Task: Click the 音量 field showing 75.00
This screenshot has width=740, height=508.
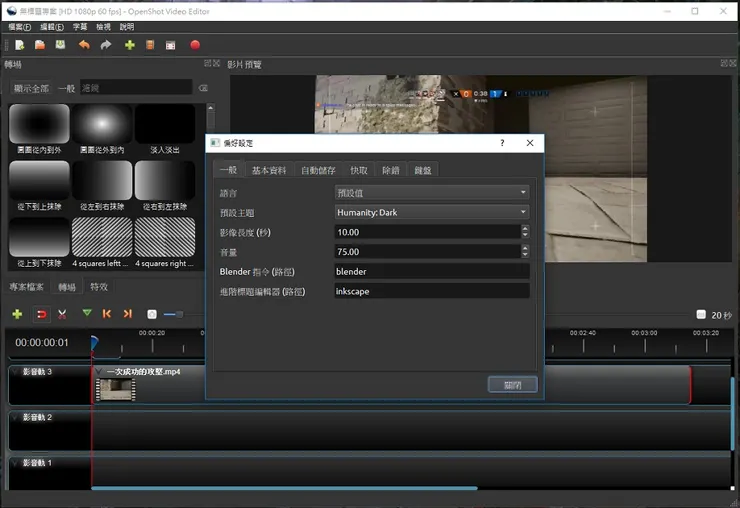Action: click(x=427, y=252)
